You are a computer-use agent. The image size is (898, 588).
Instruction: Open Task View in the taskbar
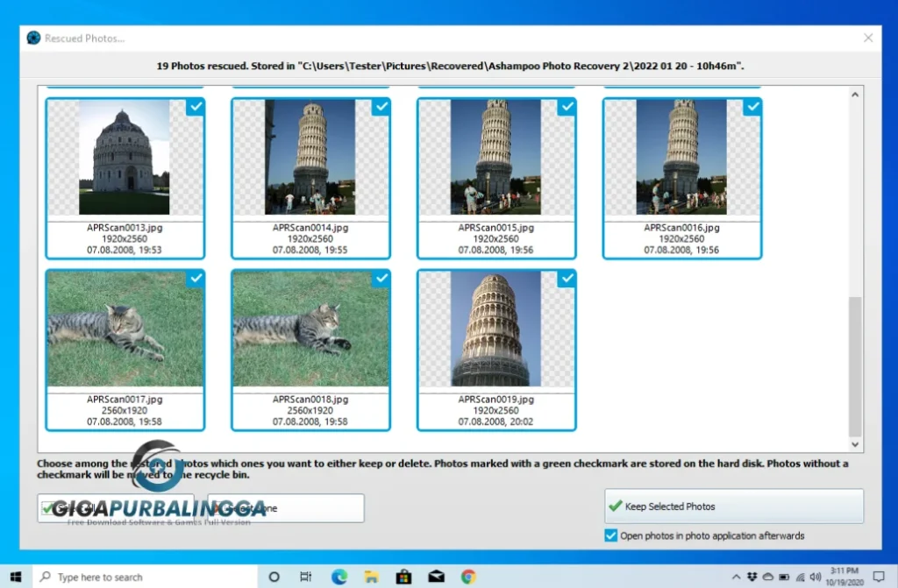tap(306, 577)
